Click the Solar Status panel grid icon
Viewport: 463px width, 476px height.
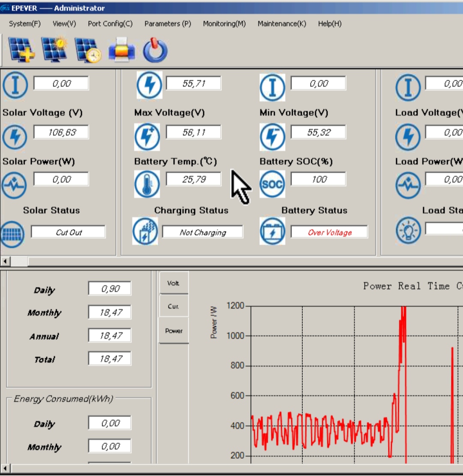[12, 234]
